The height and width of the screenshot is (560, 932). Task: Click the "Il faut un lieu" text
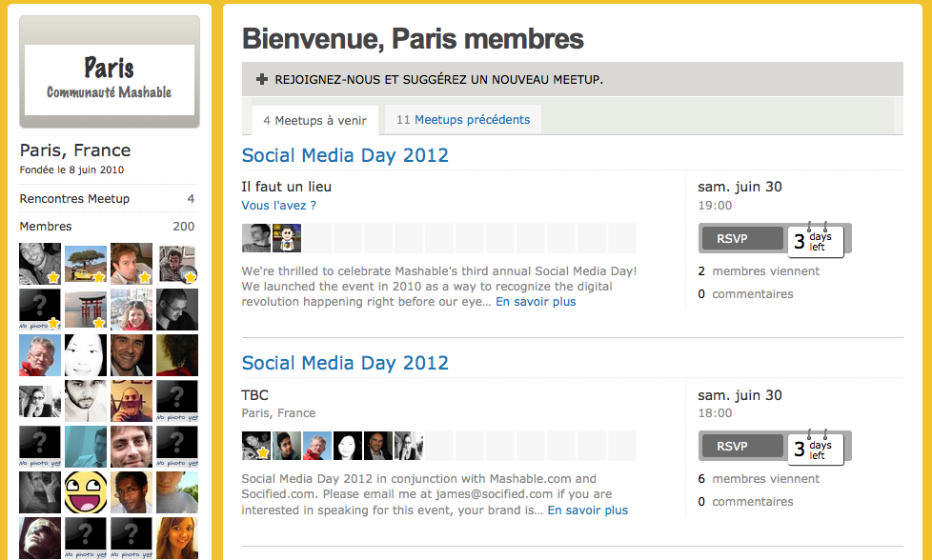287,187
